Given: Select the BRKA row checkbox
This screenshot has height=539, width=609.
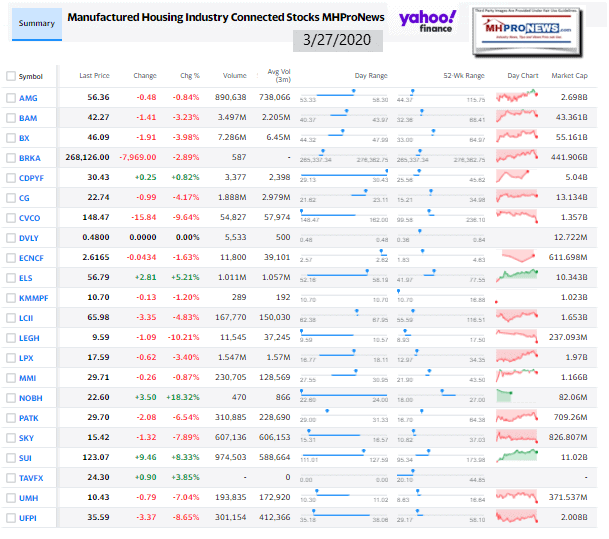Looking at the screenshot, I should (x=11, y=158).
